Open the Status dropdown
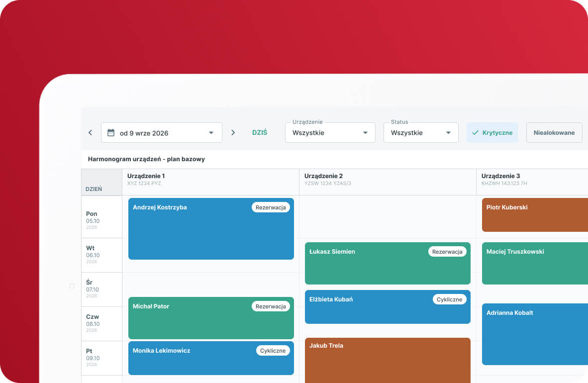Screen dimensions: 588x383 pyautogui.click(x=421, y=132)
